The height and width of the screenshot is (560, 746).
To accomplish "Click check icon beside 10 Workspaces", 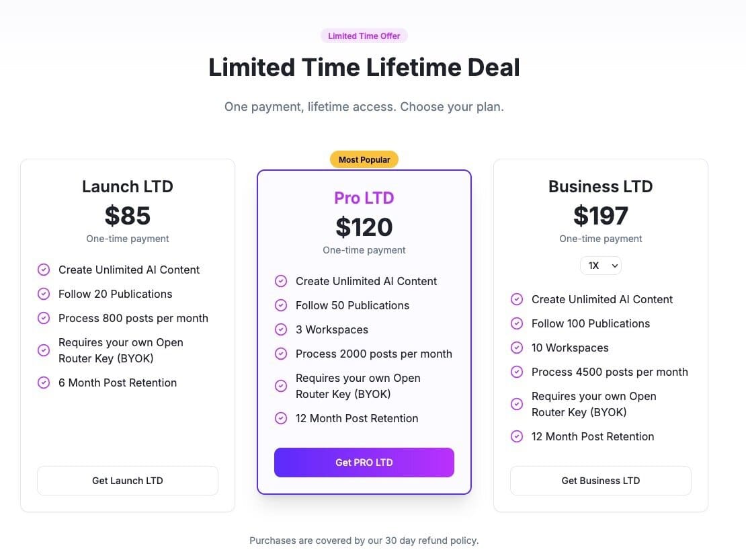I will [517, 348].
